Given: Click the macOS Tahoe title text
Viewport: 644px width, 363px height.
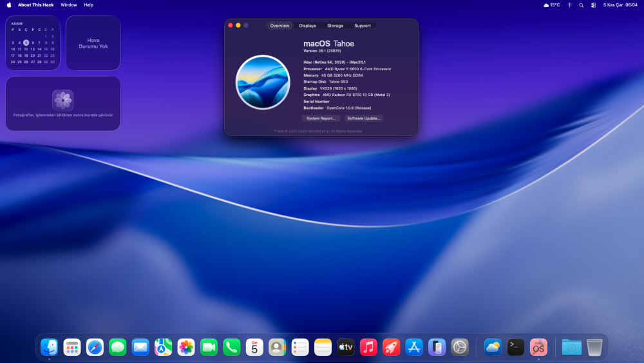Looking at the screenshot, I should point(328,44).
